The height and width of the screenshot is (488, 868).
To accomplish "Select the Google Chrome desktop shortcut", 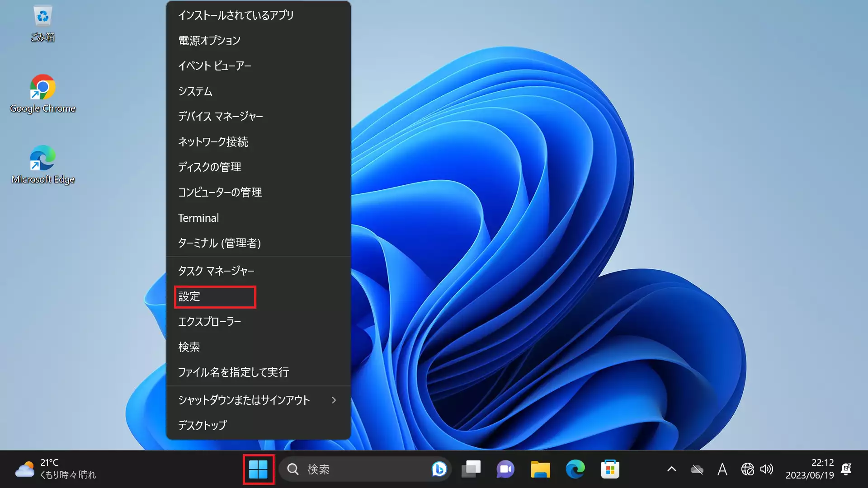I will pos(43,94).
